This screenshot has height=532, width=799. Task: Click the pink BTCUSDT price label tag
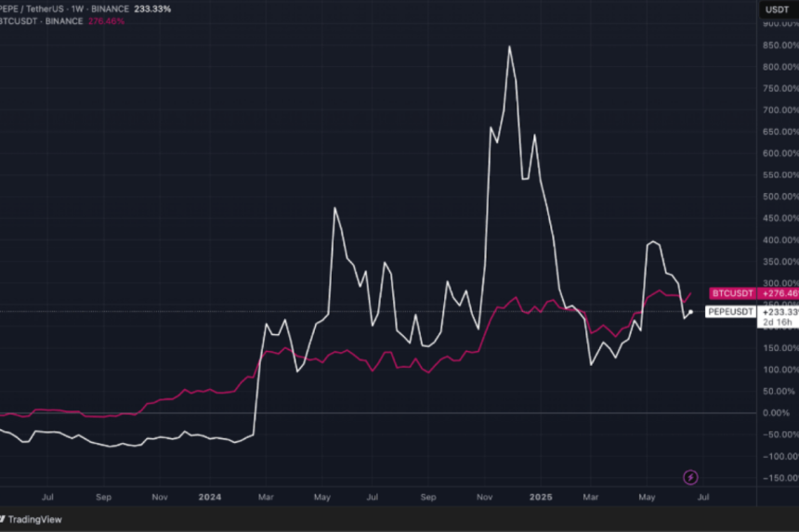tap(734, 293)
